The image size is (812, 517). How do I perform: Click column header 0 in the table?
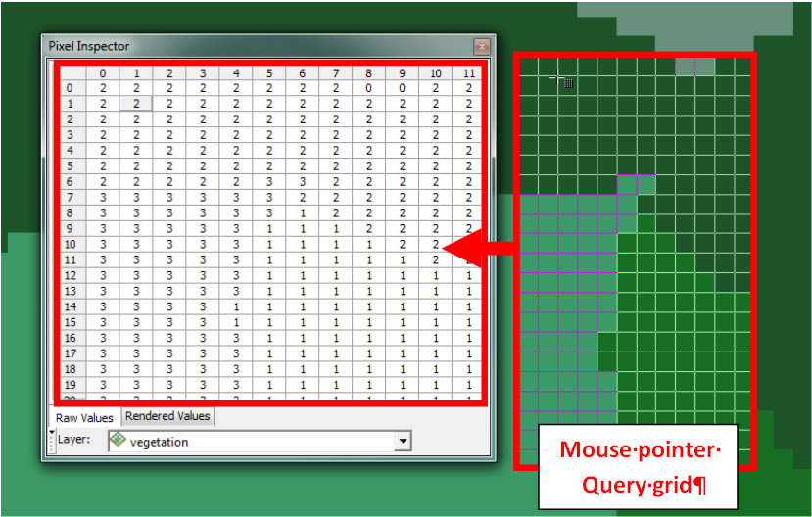103,73
